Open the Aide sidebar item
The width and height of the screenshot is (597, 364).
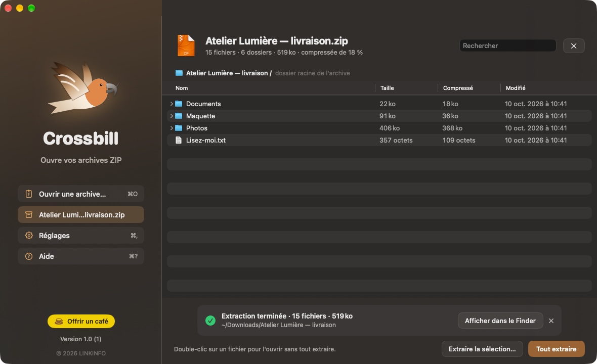81,256
